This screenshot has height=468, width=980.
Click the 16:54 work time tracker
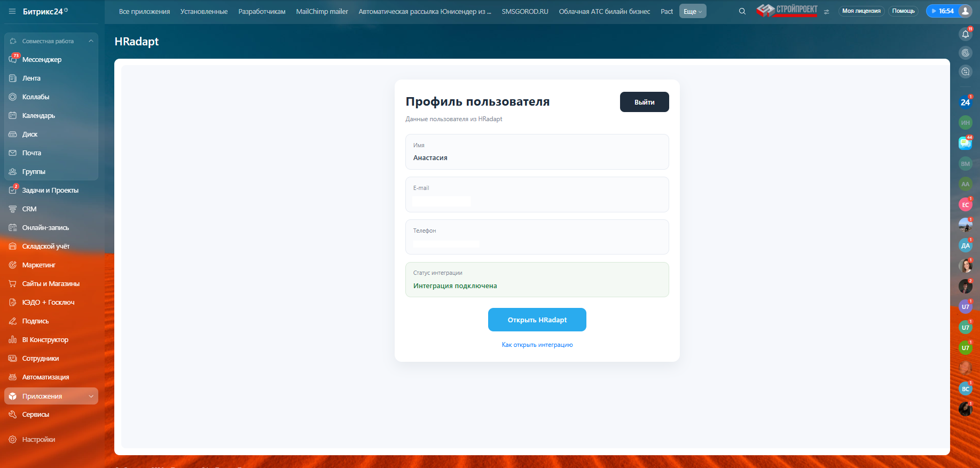tap(943, 11)
